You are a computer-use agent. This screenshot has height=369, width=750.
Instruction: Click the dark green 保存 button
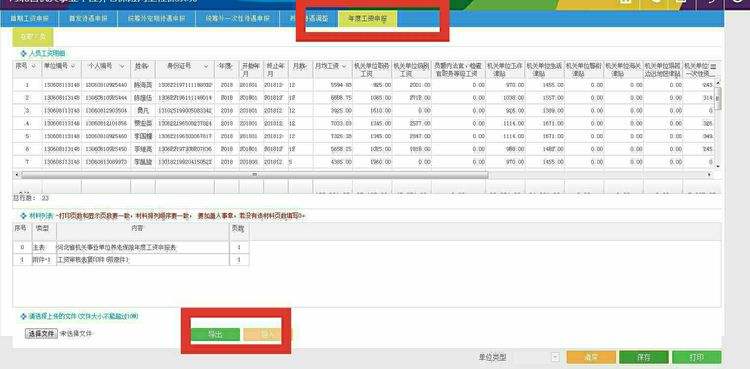point(644,357)
